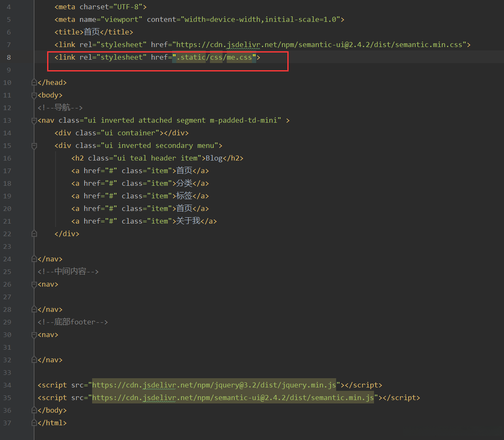This screenshot has height=440, width=504.
Task: Click the fold marker beside the closing html tag
Action: (34, 423)
